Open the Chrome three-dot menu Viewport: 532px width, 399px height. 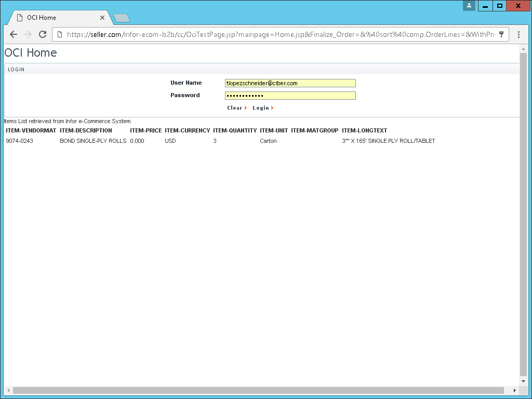point(518,34)
